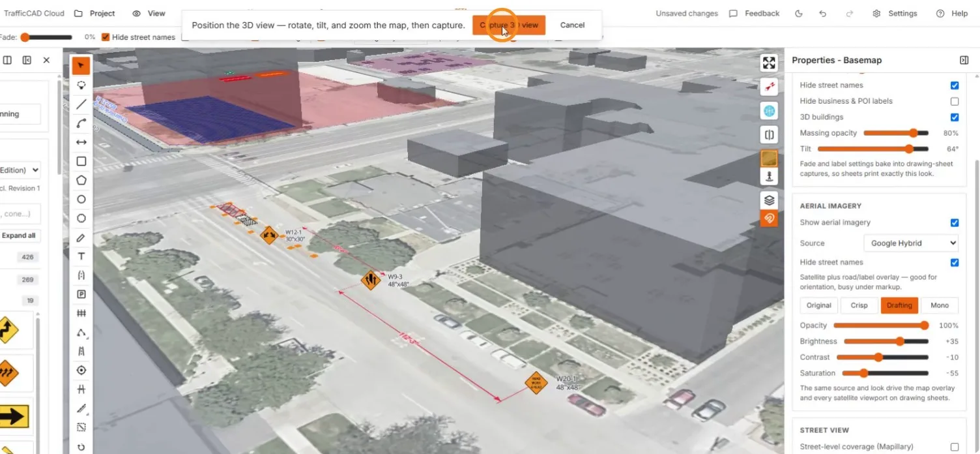Pick the right-arrow sign thumbnail in sidebar

click(x=14, y=416)
